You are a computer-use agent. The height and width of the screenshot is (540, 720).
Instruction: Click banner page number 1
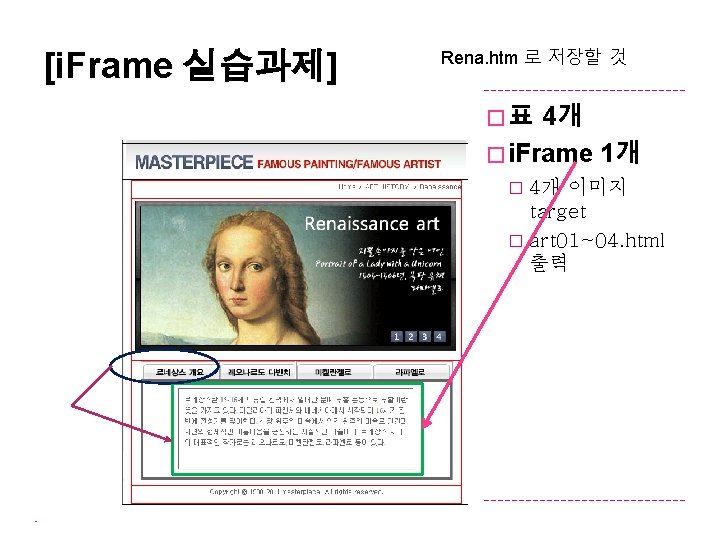coord(397,337)
